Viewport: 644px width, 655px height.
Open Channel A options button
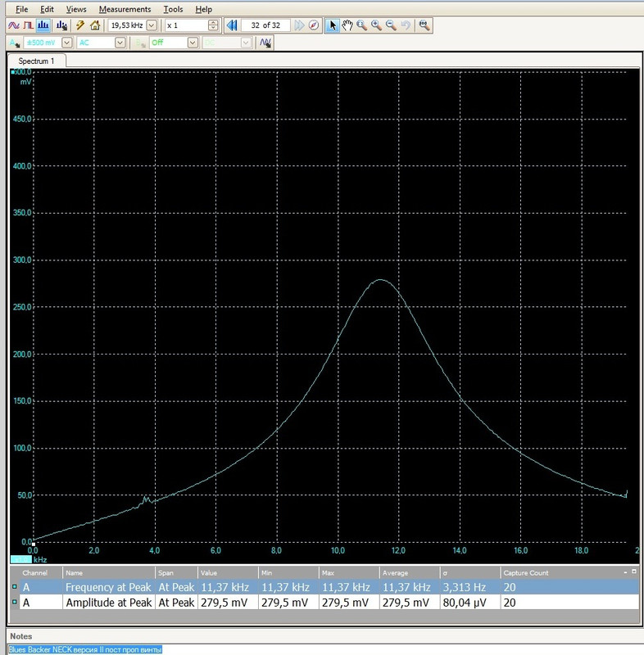click(14, 43)
